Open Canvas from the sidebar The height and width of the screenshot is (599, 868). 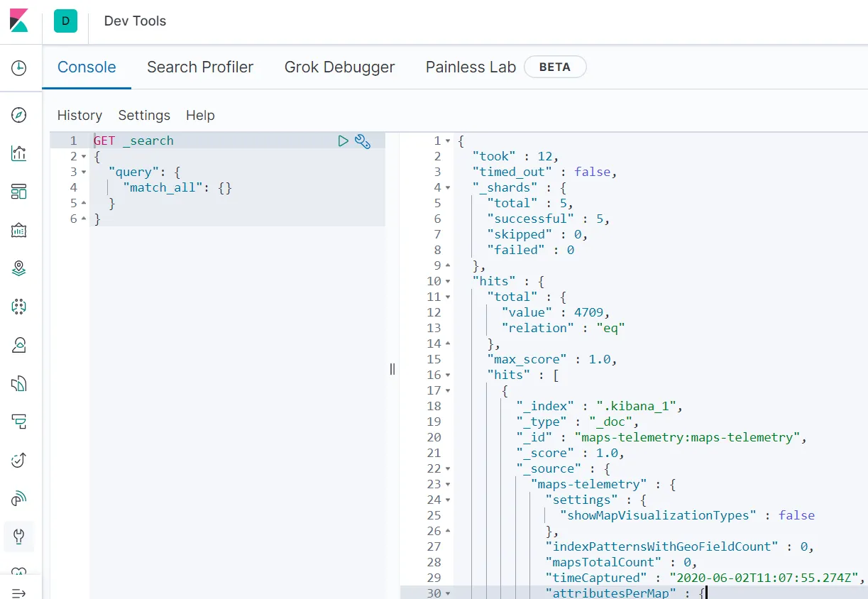coord(19,230)
